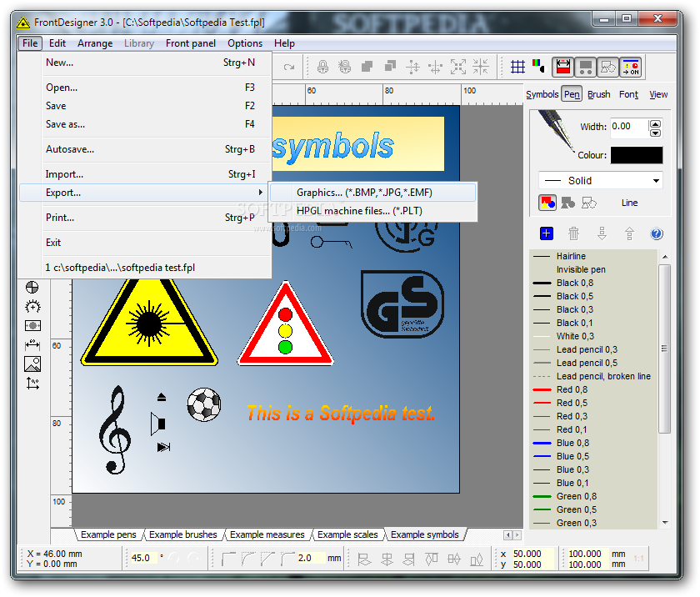Image resolution: width=700 pixels, height=597 pixels.
Task: Switch to the Brush tab
Action: (598, 94)
